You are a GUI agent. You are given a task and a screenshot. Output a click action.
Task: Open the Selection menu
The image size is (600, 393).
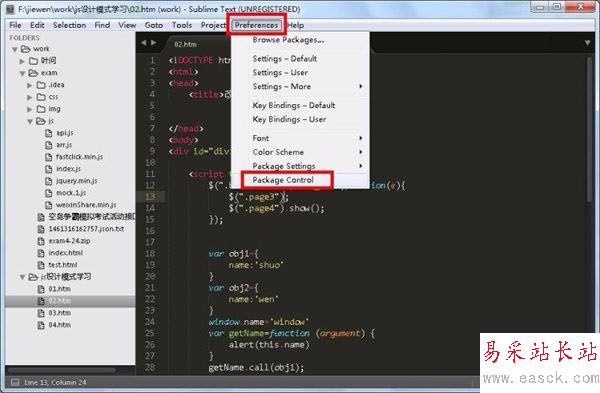(69, 25)
